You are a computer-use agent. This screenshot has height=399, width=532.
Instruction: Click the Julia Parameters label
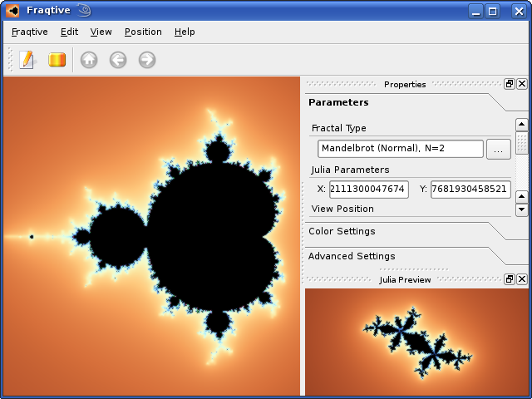click(x=350, y=170)
